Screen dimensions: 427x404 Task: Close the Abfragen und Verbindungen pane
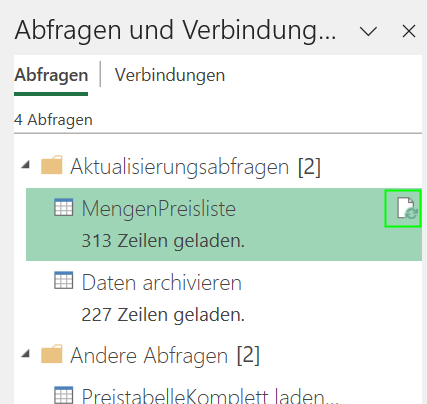point(409,32)
